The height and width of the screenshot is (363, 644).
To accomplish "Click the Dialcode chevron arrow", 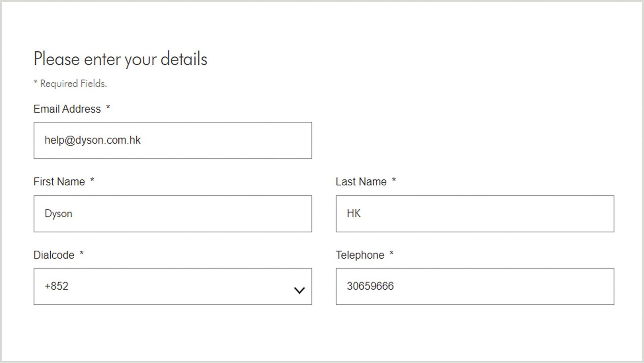I will click(299, 290).
